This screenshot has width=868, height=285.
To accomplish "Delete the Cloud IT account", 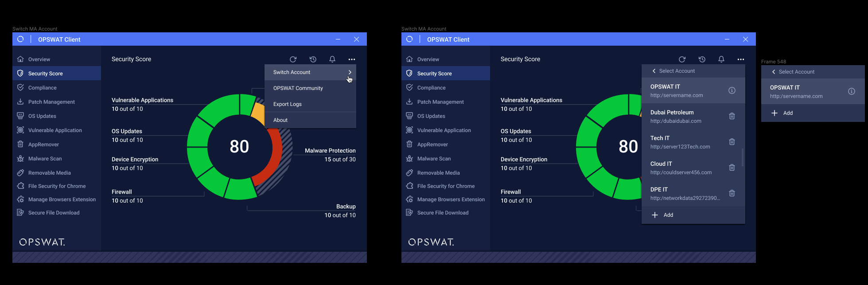I will [732, 168].
